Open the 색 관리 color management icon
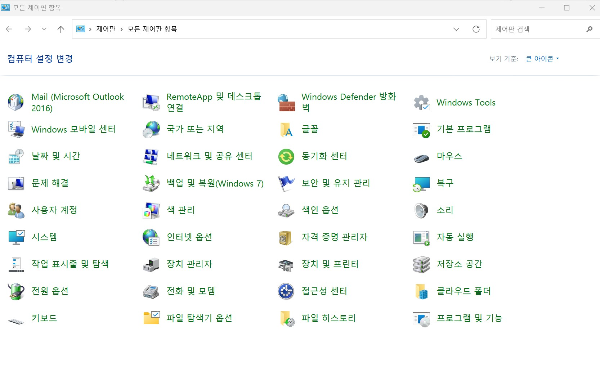600x377 pixels. coord(151,210)
